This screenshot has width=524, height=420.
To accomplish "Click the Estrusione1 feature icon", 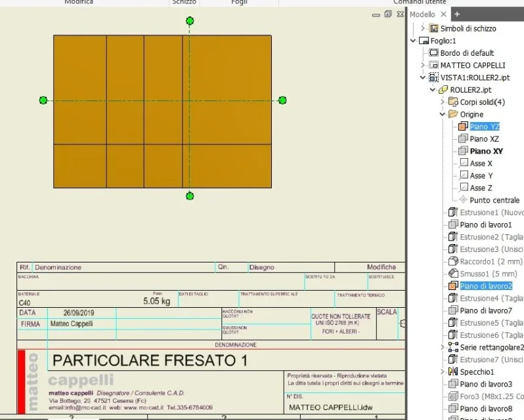I will [453, 212].
